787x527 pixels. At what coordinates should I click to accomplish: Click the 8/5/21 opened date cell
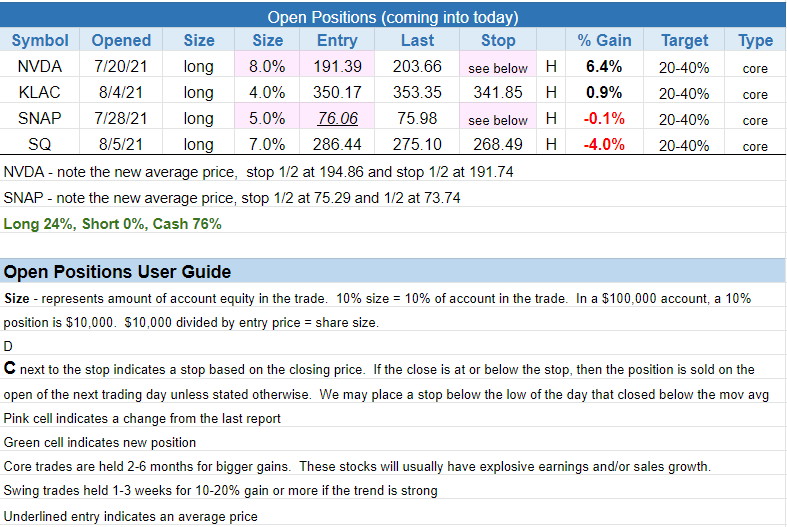[x=121, y=145]
